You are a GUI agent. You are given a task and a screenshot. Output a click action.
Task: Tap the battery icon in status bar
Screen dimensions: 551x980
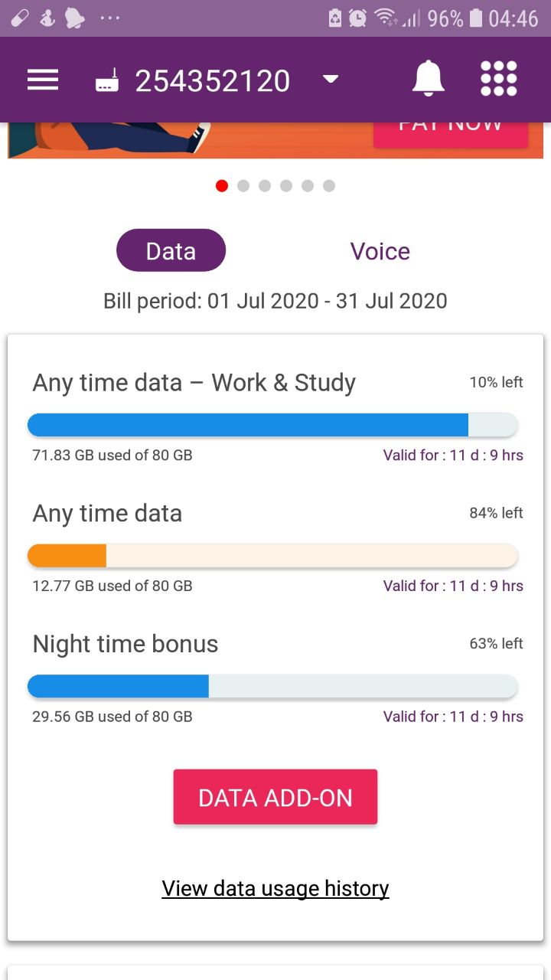[476, 18]
